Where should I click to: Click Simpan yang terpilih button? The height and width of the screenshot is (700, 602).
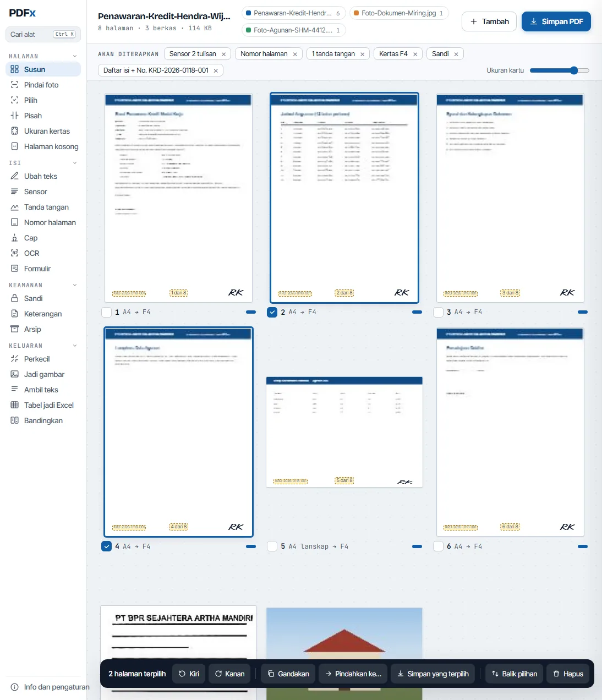[433, 674]
